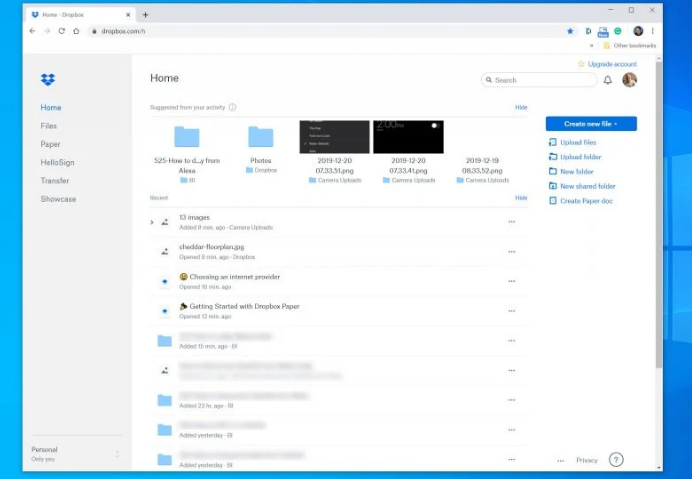Open the Photos suggested folder
Image resolution: width=692 pixels, height=479 pixels.
click(x=261, y=137)
